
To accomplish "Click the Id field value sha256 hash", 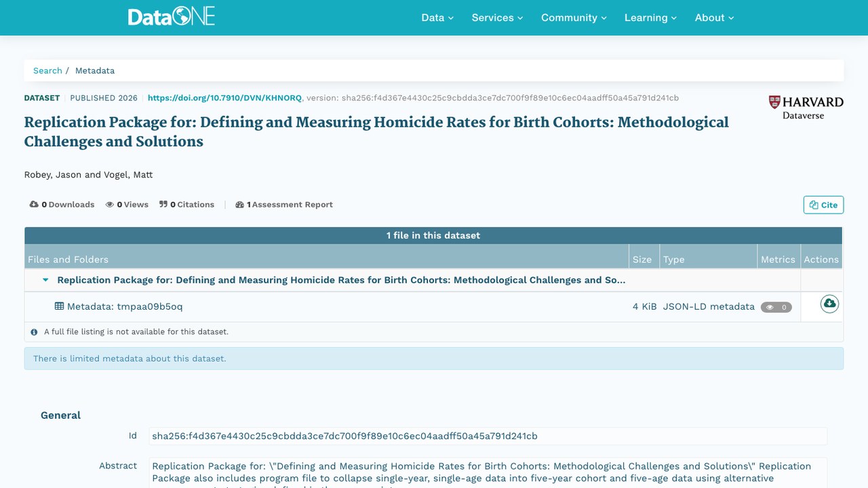I will pyautogui.click(x=488, y=436).
